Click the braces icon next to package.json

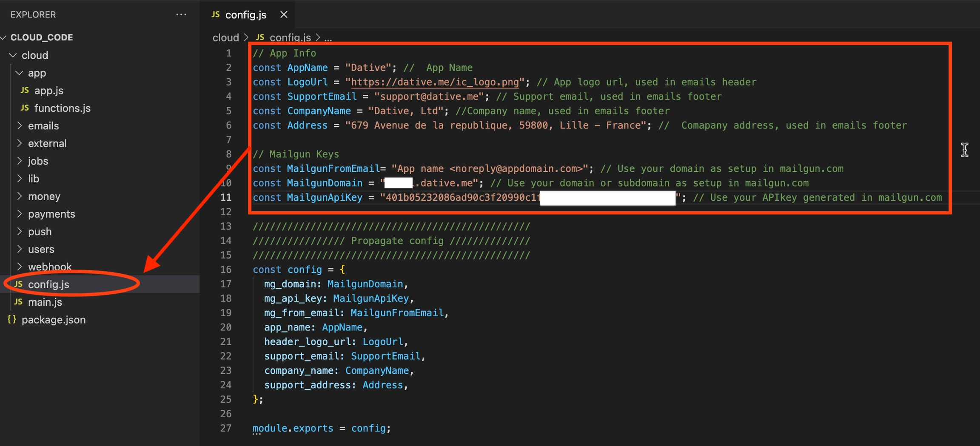[x=12, y=320]
